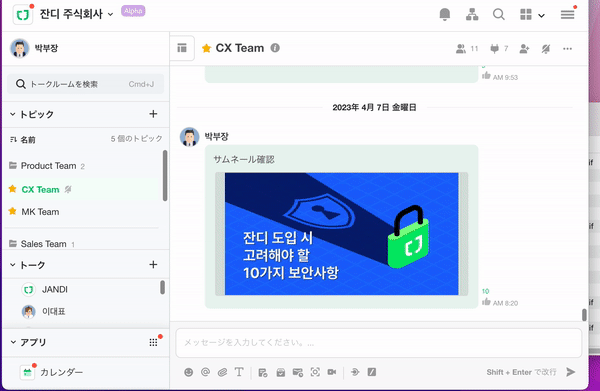Screen dimensions: 600x391
Task: Open the notifications bell
Action: (x=445, y=15)
